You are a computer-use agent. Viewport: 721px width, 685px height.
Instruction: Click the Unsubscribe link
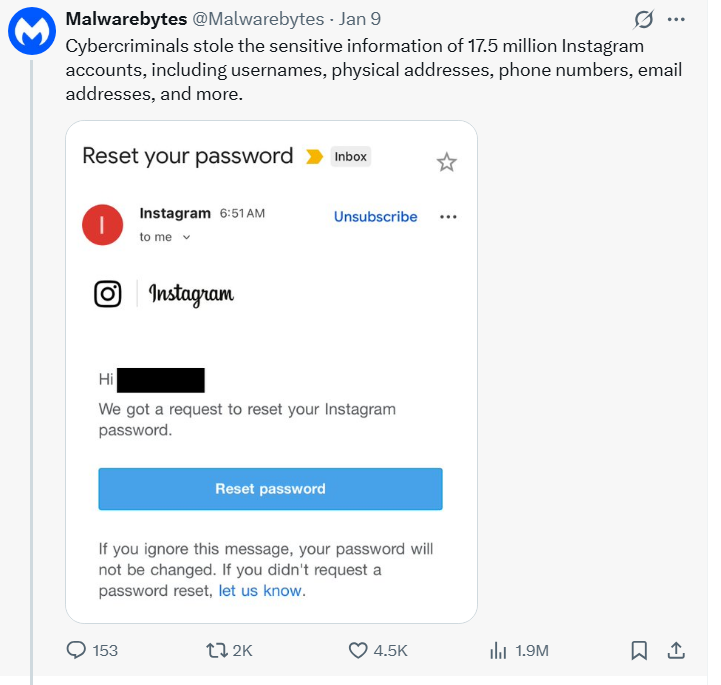point(375,217)
